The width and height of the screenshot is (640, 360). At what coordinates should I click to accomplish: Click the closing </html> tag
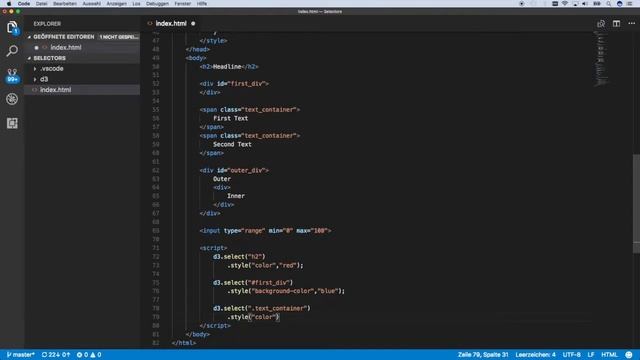click(x=184, y=343)
